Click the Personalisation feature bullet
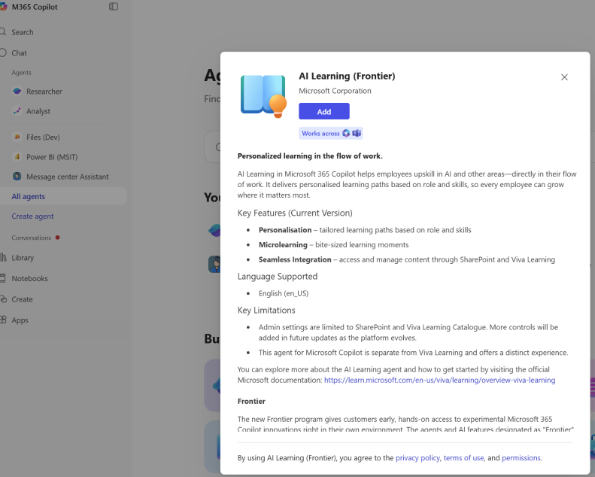Image resolution: width=595 pixels, height=477 pixels. 365,230
